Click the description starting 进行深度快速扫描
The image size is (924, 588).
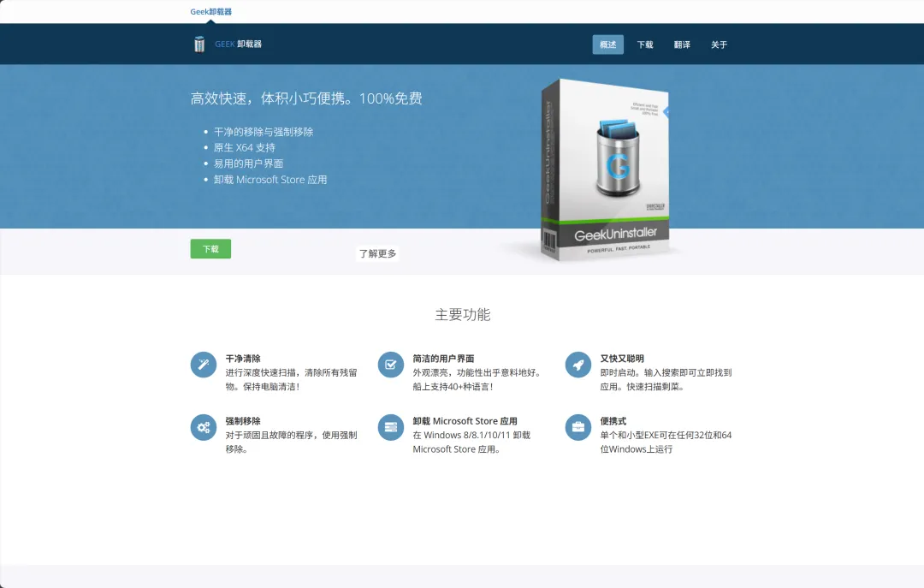291,380
